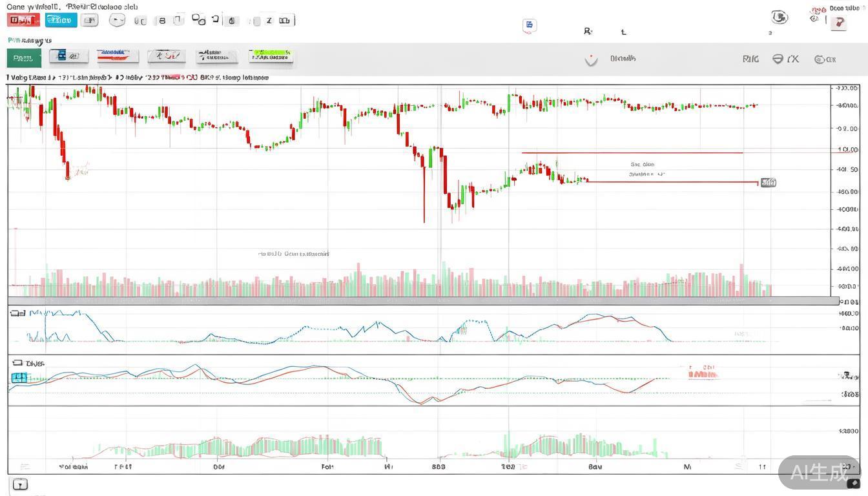868x496 pixels.
Task: Click the last icon in the top-left toolbar
Action: click(284, 21)
